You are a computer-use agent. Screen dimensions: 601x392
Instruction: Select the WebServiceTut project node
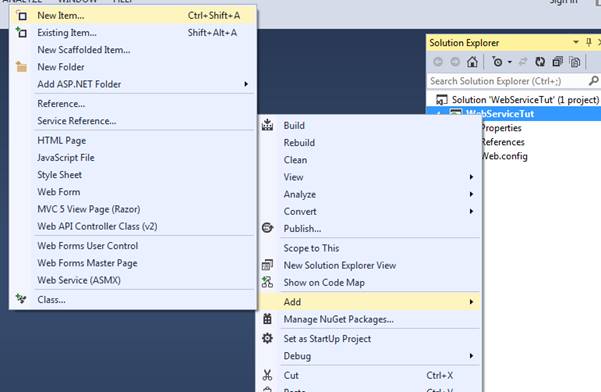click(x=500, y=114)
